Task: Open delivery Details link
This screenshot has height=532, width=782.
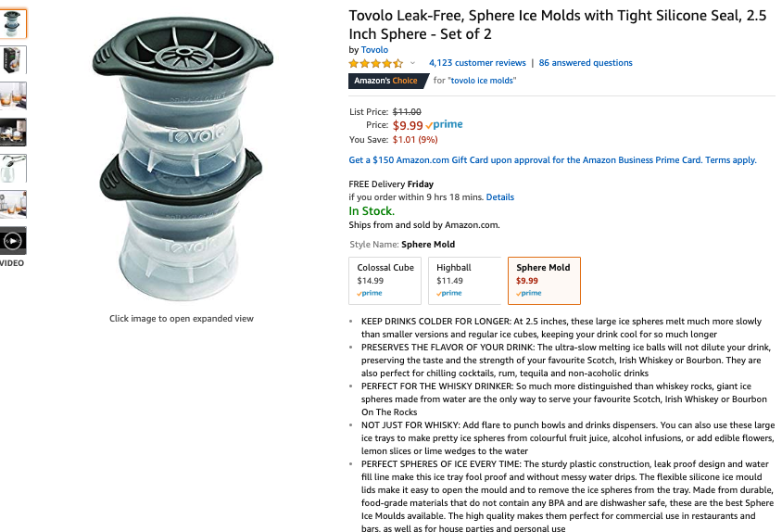Action: coord(500,197)
